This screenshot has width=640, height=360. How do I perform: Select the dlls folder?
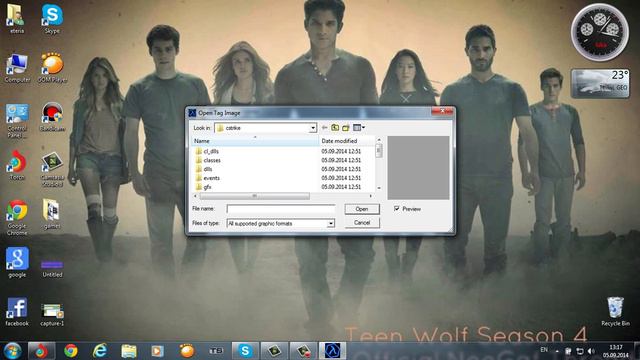[x=208, y=169]
